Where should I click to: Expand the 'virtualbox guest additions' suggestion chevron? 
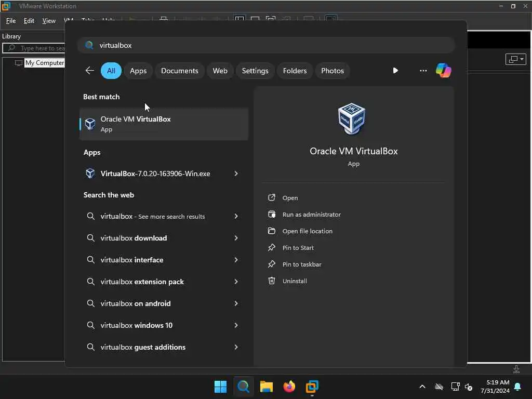click(236, 347)
